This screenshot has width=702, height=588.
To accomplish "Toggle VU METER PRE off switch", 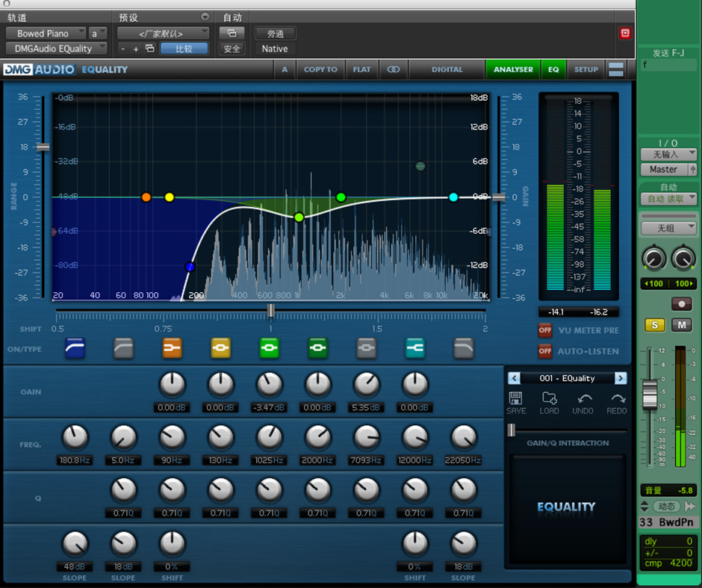I will click(545, 330).
